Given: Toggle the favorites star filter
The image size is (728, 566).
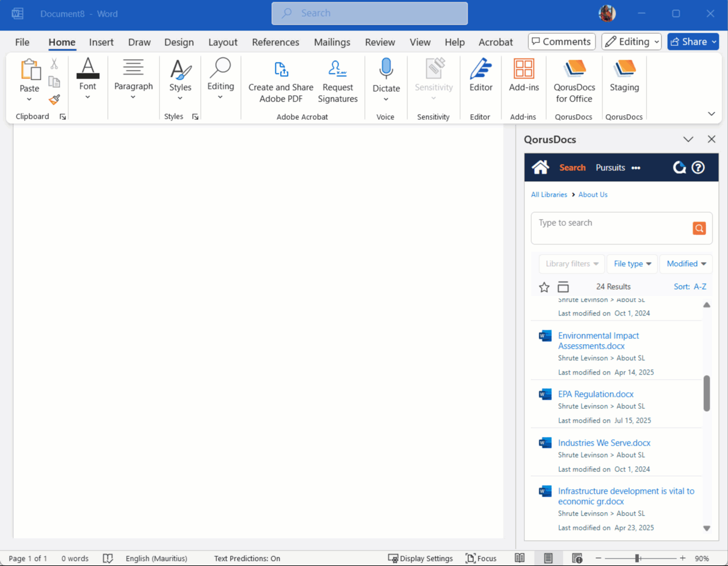Looking at the screenshot, I should tap(544, 287).
